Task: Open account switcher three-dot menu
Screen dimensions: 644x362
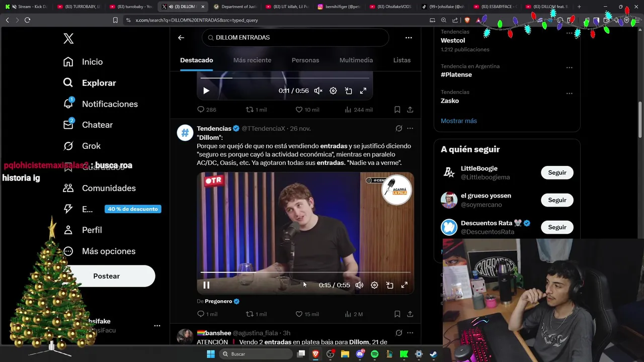Action: point(157,326)
